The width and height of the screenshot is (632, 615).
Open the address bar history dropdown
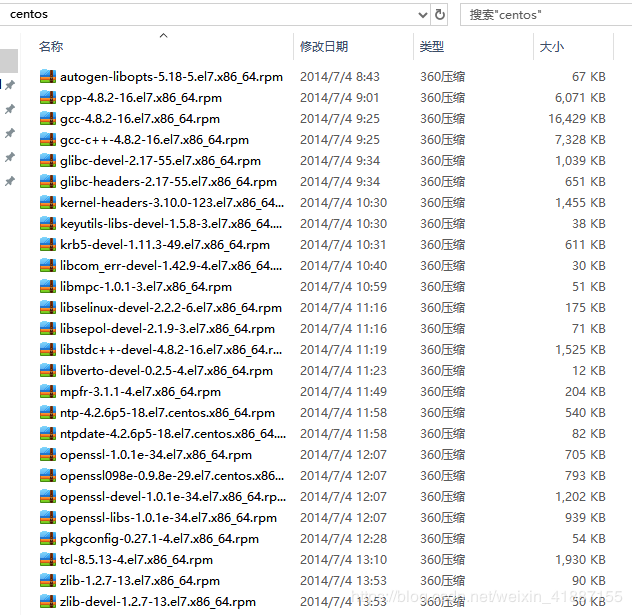click(422, 15)
